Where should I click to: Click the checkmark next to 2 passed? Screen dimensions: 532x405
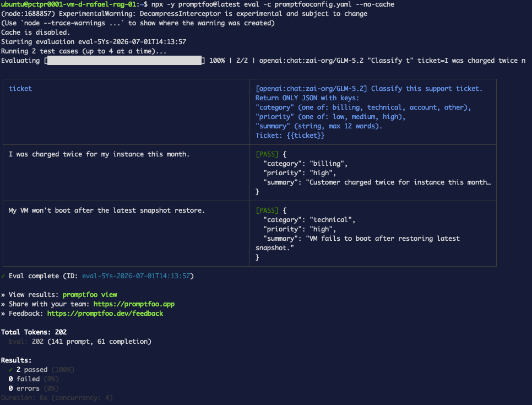(x=11, y=370)
